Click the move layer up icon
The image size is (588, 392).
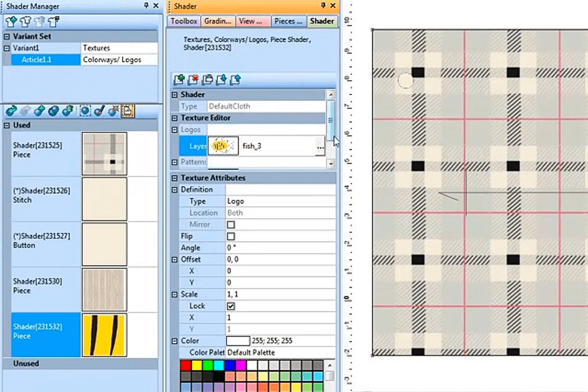pos(235,80)
